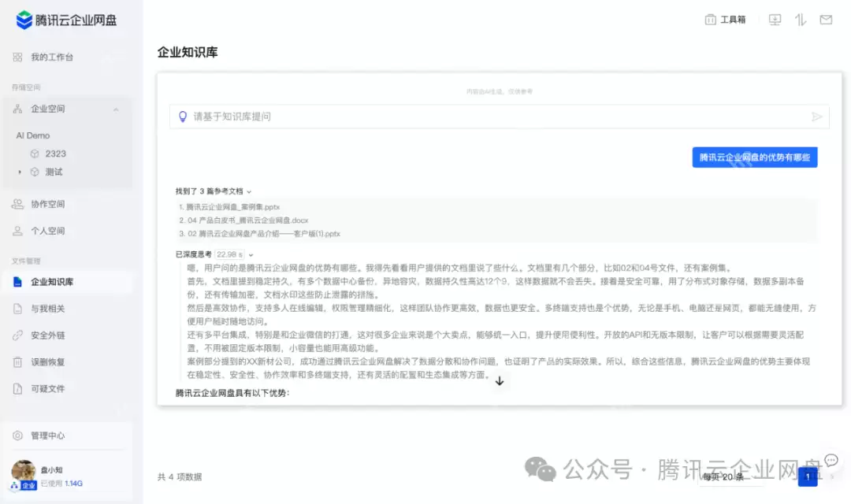Open 误删恢复 recycle recovery in sidebar
851x504 pixels.
[50, 361]
